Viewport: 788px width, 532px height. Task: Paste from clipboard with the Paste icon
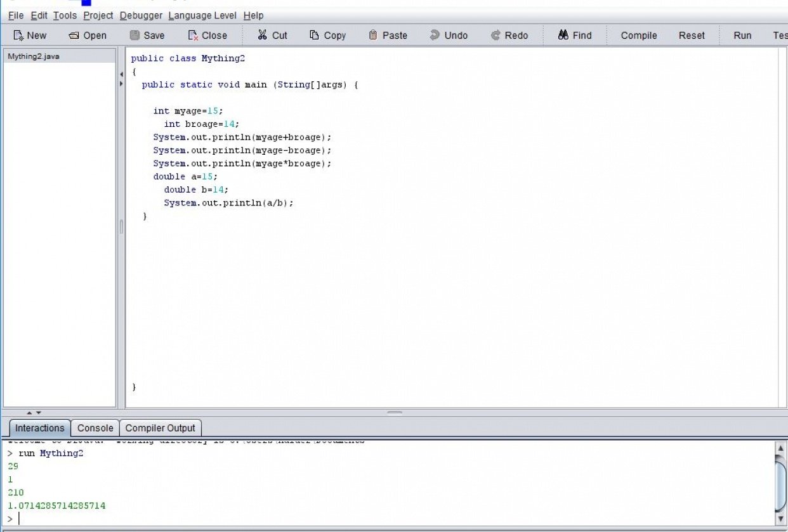[373, 36]
